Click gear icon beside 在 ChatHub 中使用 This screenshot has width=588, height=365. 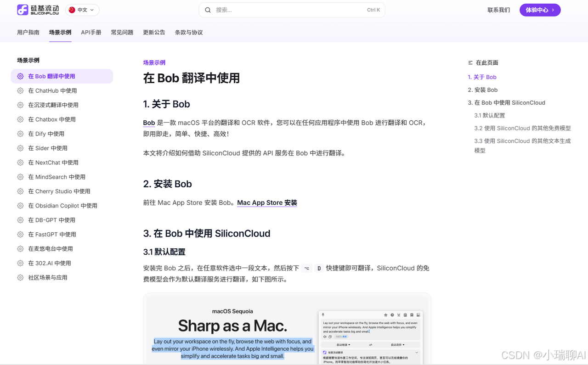(20, 91)
